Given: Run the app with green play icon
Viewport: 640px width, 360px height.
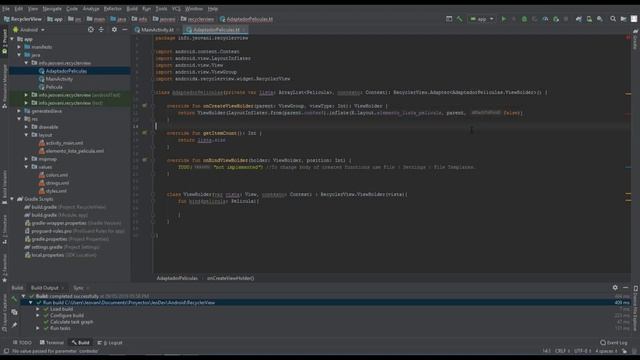Looking at the screenshot, I should 504,19.
